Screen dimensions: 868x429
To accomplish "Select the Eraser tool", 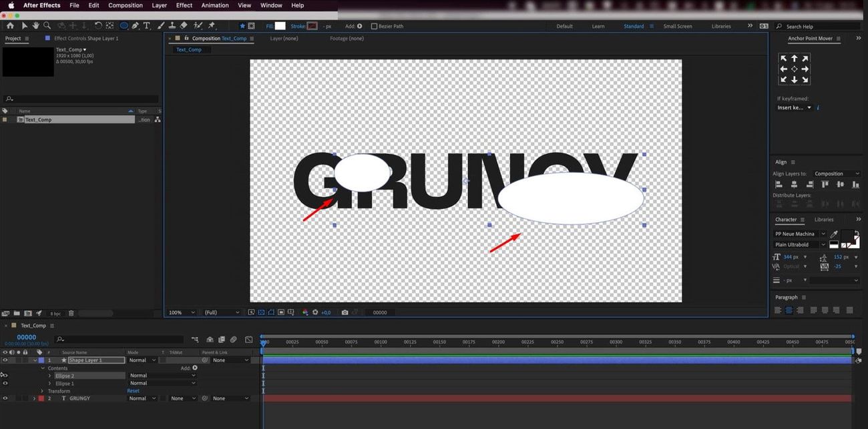I will pyautogui.click(x=184, y=26).
